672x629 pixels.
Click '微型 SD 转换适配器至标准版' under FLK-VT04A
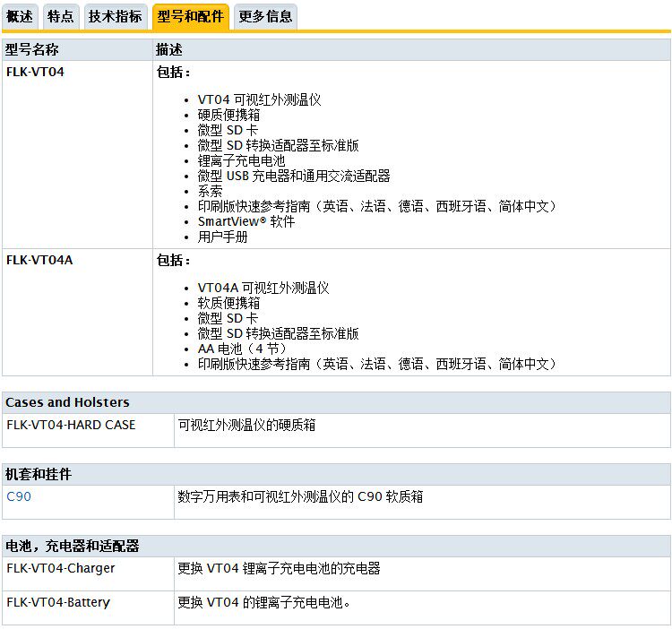pyautogui.click(x=278, y=334)
